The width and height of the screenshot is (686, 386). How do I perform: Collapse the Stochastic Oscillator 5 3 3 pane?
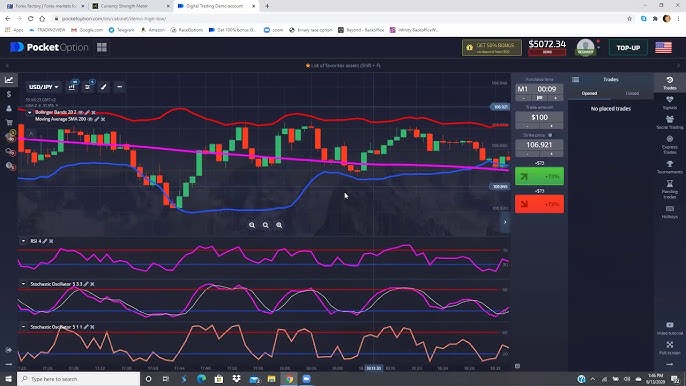tap(24, 284)
